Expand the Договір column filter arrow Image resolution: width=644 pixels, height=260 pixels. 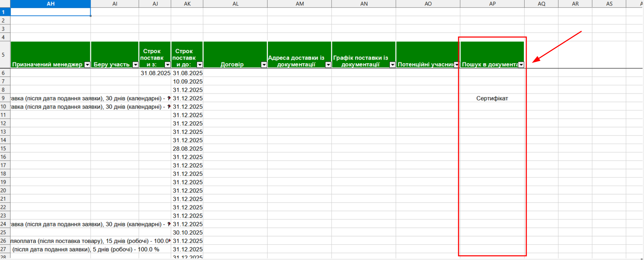pyautogui.click(x=264, y=65)
